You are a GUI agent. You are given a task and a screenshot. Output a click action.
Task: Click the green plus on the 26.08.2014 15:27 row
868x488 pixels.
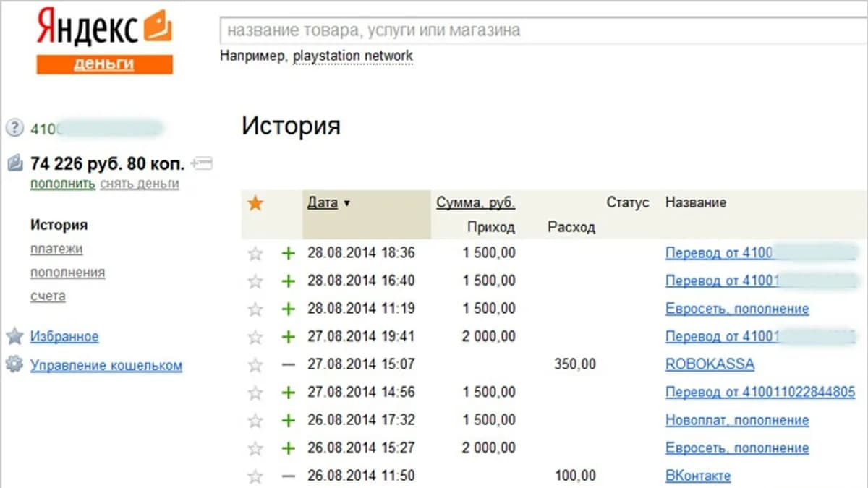tap(289, 449)
